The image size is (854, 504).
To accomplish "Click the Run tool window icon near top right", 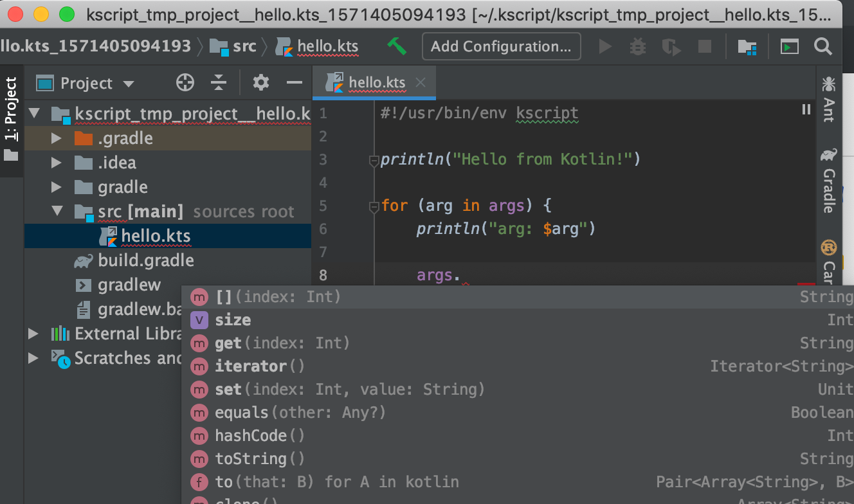I will (x=788, y=46).
